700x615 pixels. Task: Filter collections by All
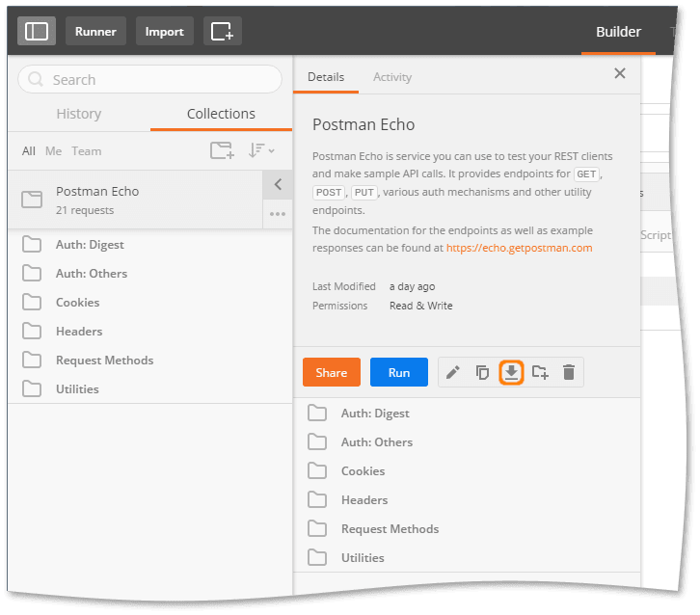tap(29, 151)
